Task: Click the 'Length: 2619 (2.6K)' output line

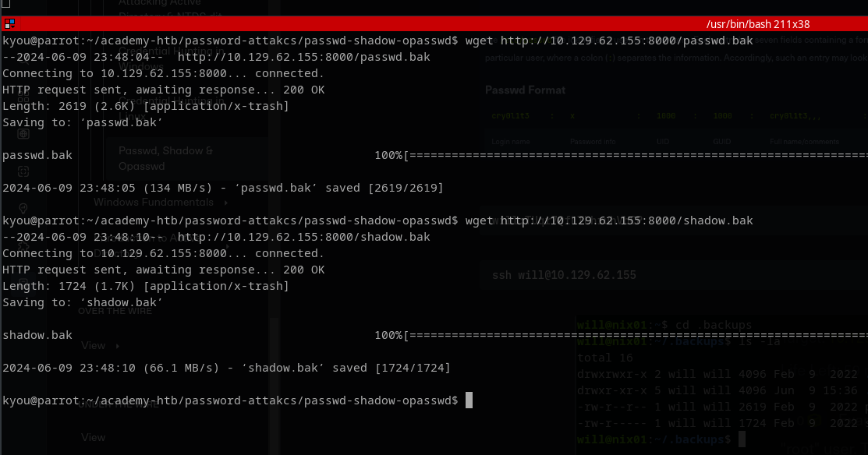Action: [145, 106]
